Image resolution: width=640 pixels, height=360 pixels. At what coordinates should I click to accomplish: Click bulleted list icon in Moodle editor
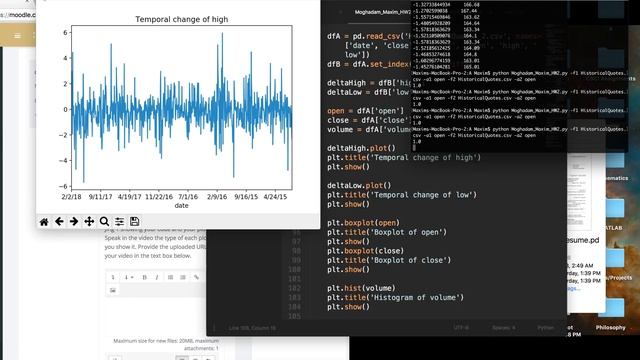point(170,277)
